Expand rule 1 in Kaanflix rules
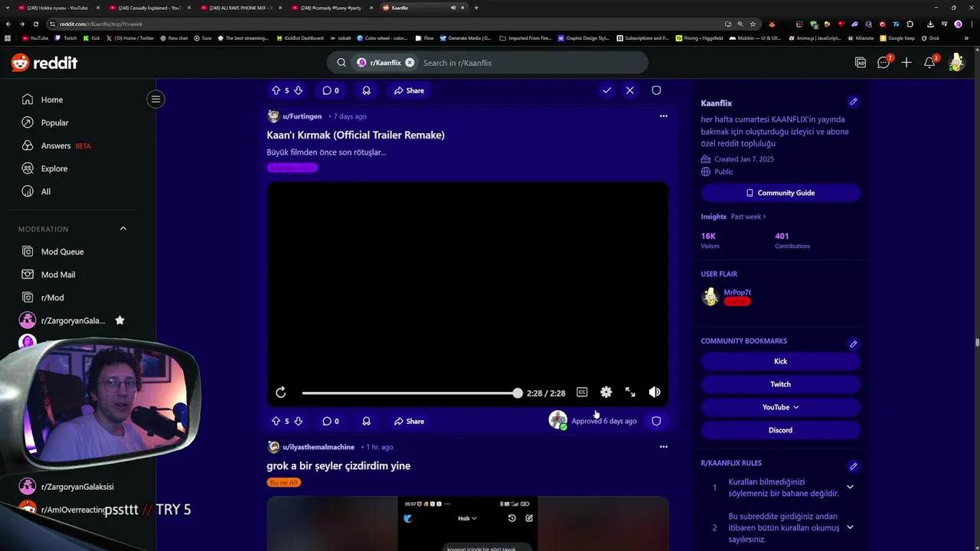 click(849, 487)
